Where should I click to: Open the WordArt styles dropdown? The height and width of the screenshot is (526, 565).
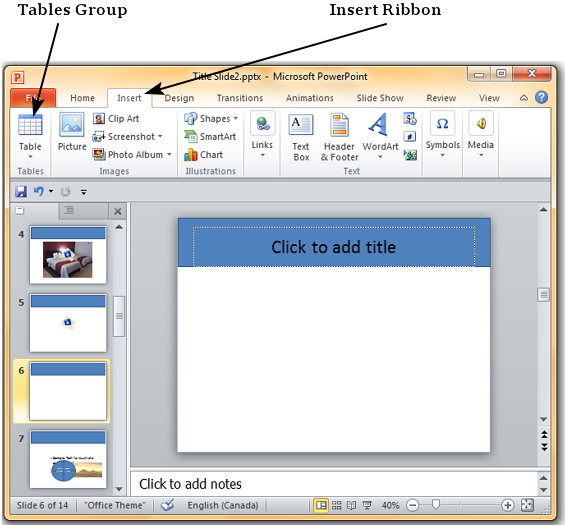coord(380,157)
